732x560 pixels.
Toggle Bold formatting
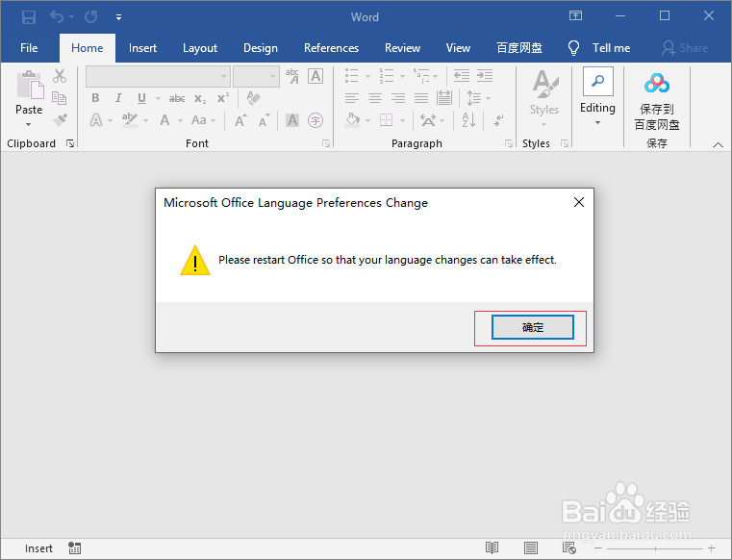(95, 98)
